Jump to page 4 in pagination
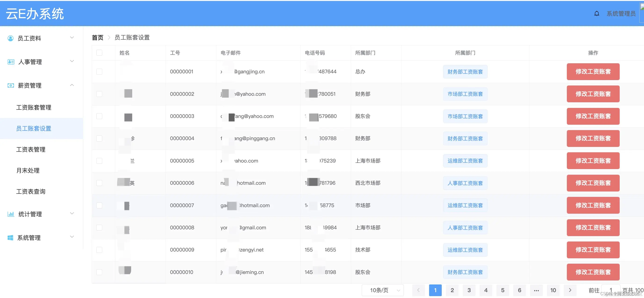This screenshot has width=644, height=298. pyautogui.click(x=485, y=290)
